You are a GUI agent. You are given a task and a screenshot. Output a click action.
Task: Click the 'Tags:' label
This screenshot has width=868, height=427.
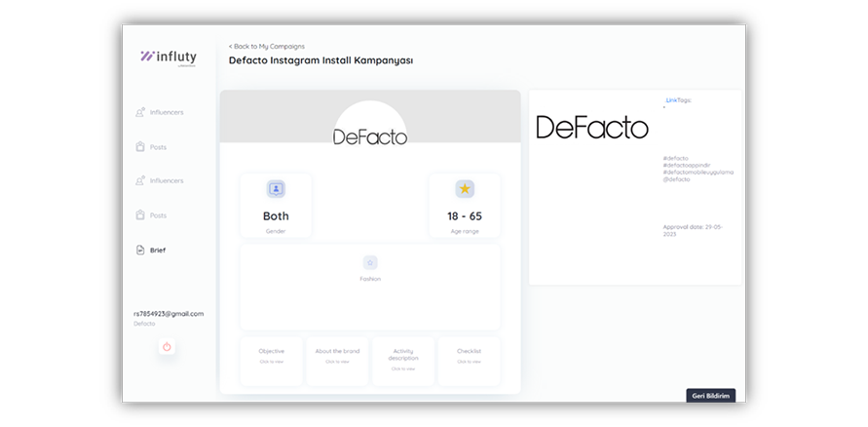coord(685,100)
